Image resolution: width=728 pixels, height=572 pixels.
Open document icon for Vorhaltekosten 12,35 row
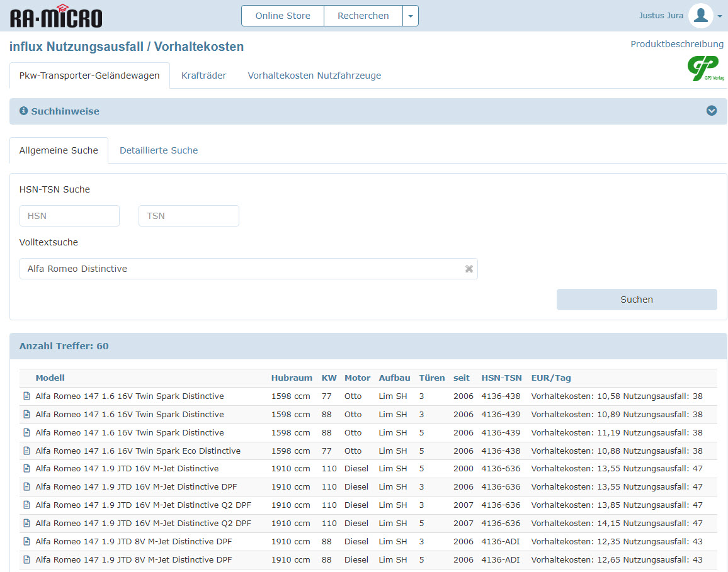[x=27, y=541]
